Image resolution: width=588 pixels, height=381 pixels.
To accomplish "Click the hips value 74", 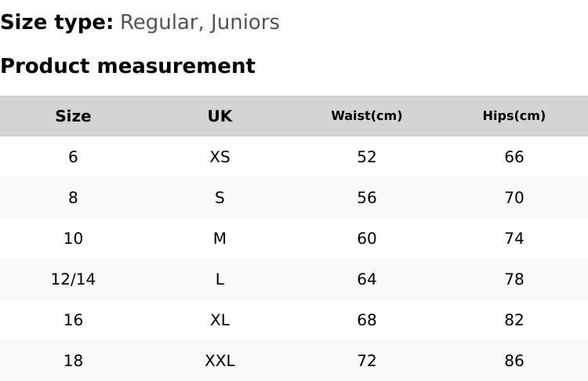I will (514, 238).
